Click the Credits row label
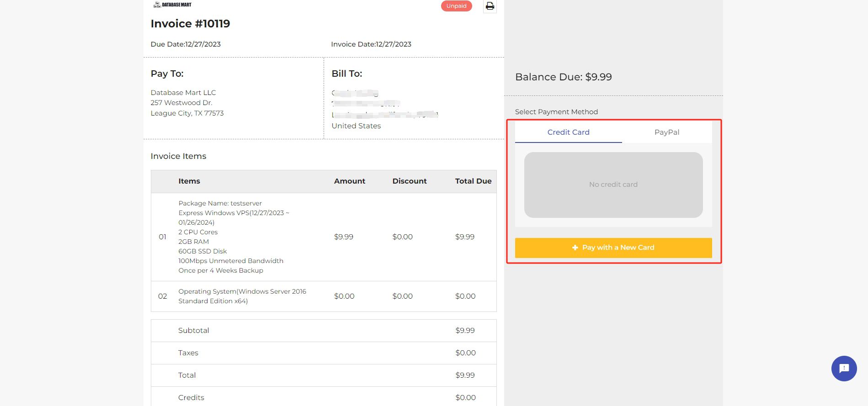868x406 pixels. 191,398
